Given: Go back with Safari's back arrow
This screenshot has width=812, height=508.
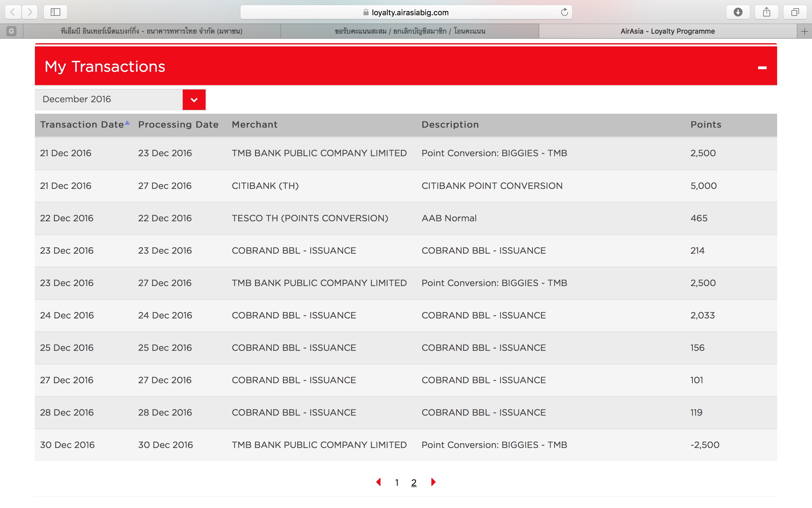Looking at the screenshot, I should (13, 12).
